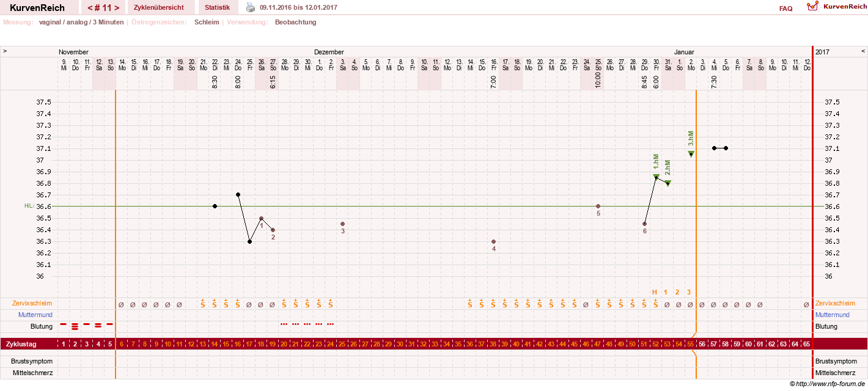This screenshot has height=391, width=868.
Task: Open the FAQ link
Action: click(x=785, y=9)
